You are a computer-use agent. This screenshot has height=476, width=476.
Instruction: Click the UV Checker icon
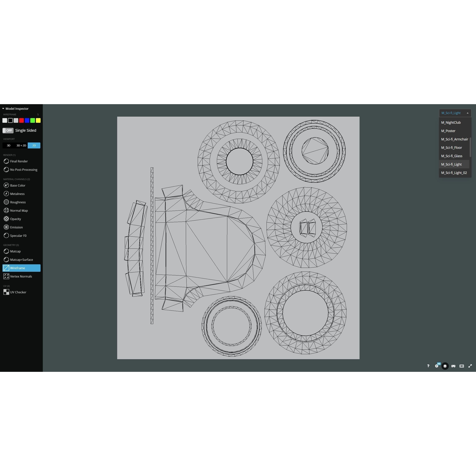[x=6, y=292]
